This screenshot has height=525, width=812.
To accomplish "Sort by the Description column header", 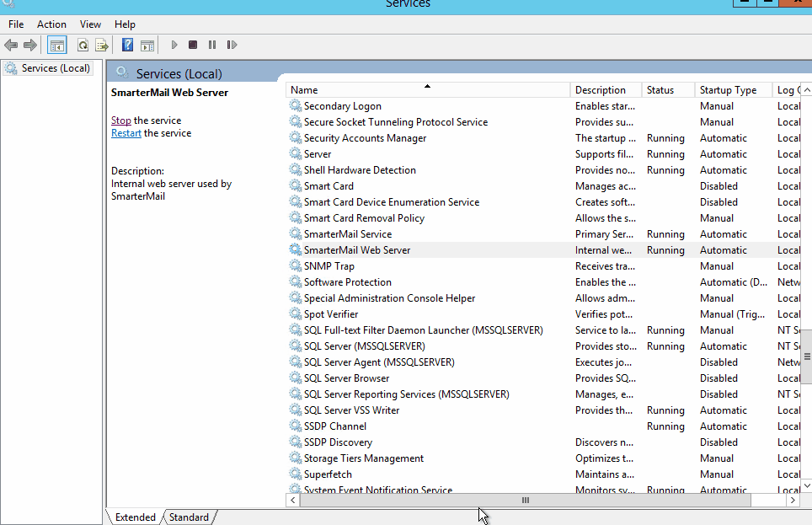I will coord(606,89).
